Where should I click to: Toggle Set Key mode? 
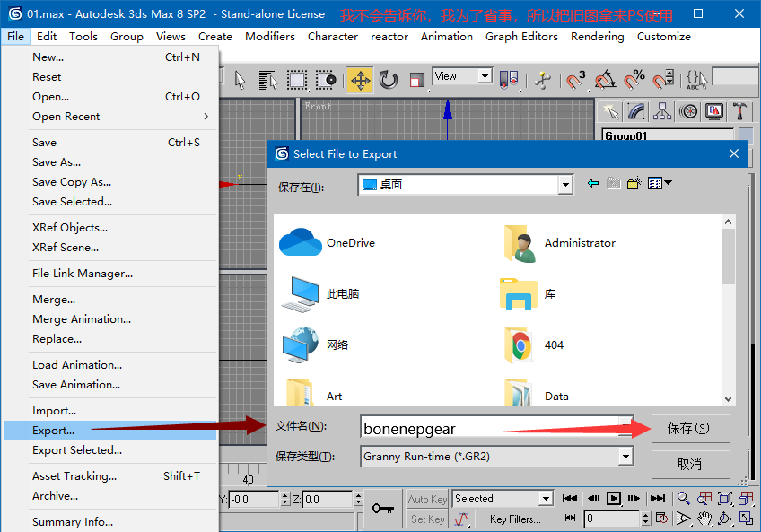point(427,519)
